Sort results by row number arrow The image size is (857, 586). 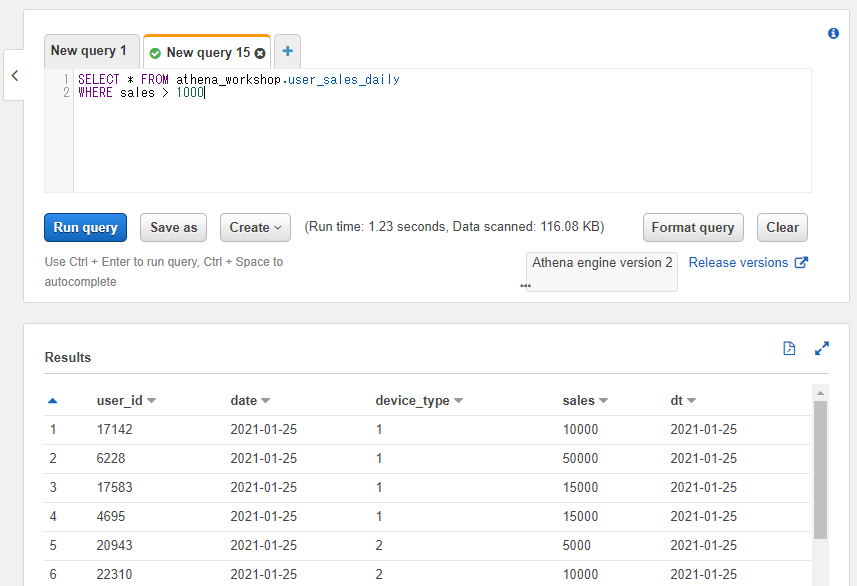(x=52, y=401)
